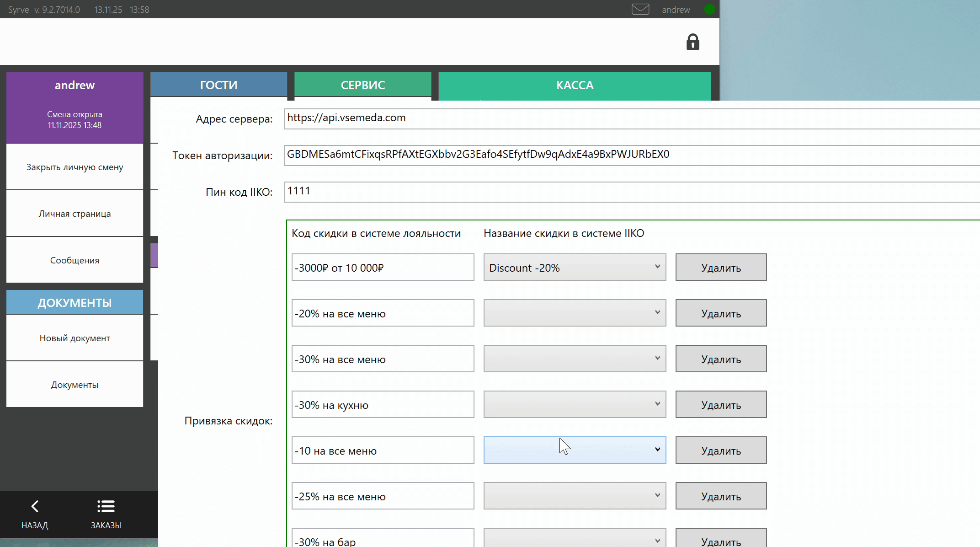
Task: Delete the -3000₽ от 10 000₽ row
Action: [x=721, y=268]
